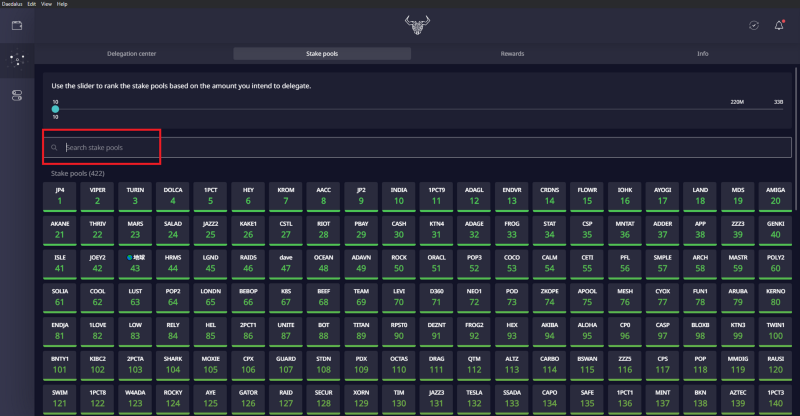Open the GATOR pool ranked 126
Image resolution: width=800 pixels, height=416 pixels.
coord(248,399)
